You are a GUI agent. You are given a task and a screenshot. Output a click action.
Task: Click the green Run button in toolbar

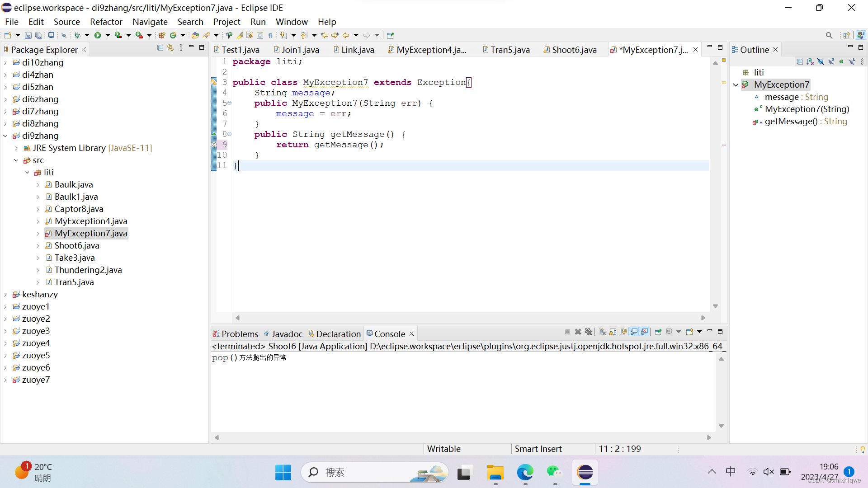click(97, 35)
